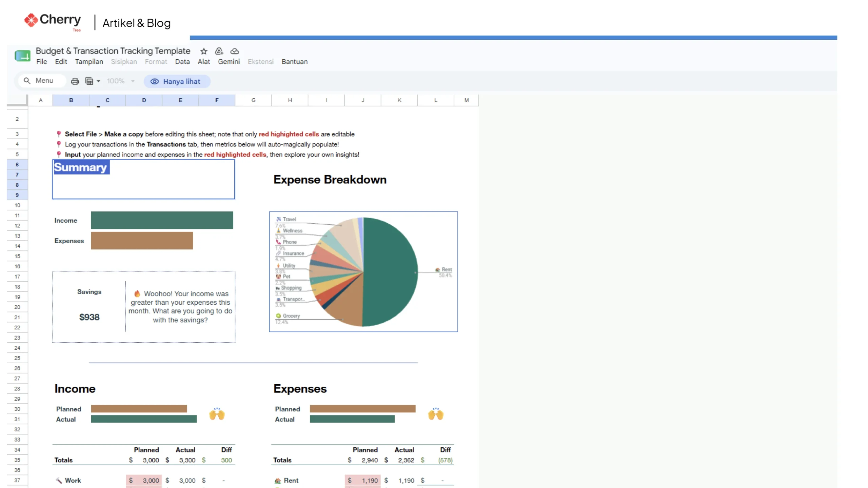Click the Artikel & Blog header link
The width and height of the screenshot is (868, 488).
pyautogui.click(x=137, y=23)
